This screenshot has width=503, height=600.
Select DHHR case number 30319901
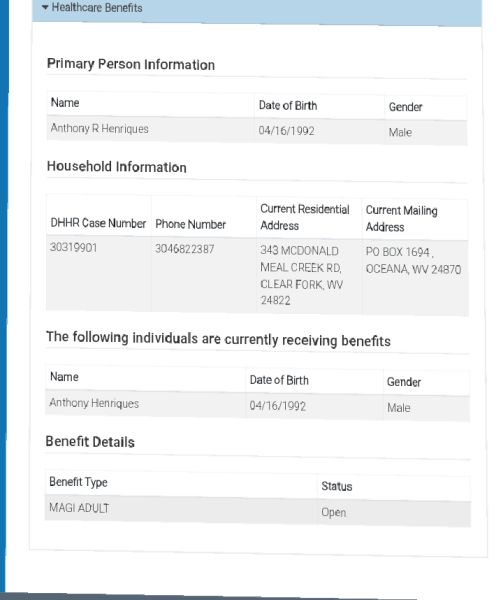(x=73, y=248)
